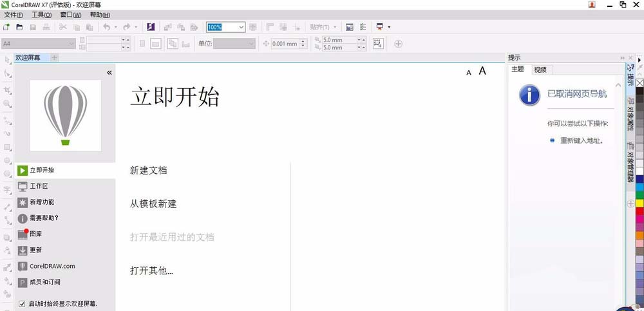Open CorelDRAW.com in welcome sidebar

click(65, 266)
